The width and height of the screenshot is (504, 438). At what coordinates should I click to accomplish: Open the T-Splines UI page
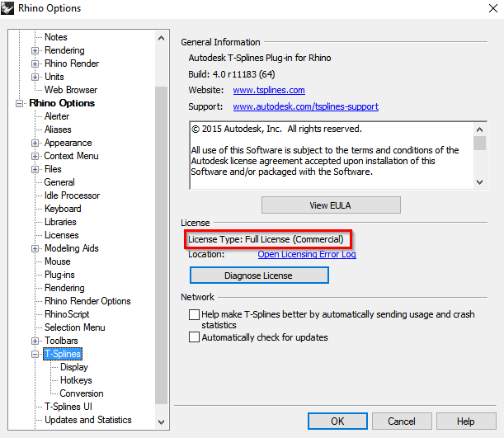pyautogui.click(x=68, y=407)
